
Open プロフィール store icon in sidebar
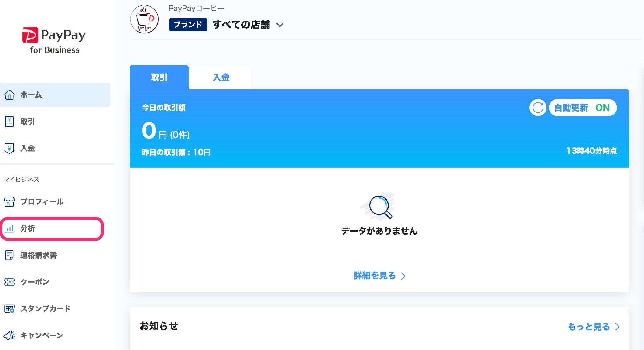coord(9,202)
